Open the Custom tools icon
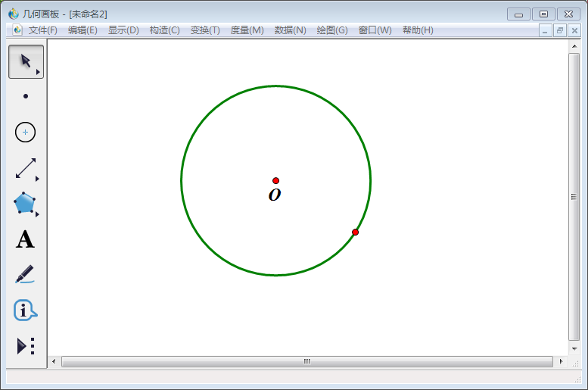 [26, 346]
